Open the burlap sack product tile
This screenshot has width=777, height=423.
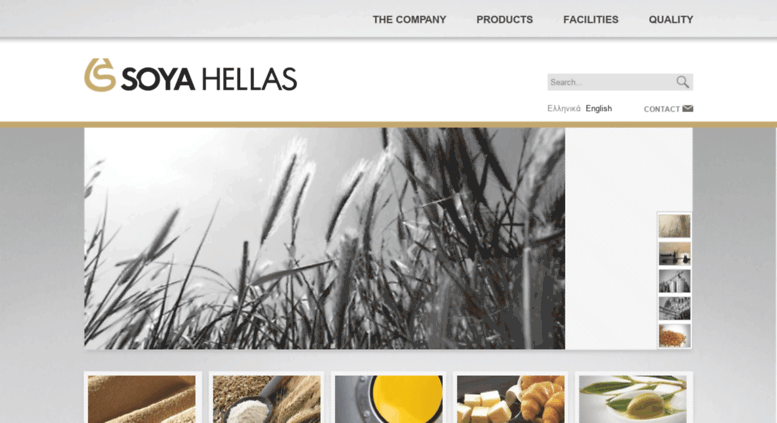[142, 399]
